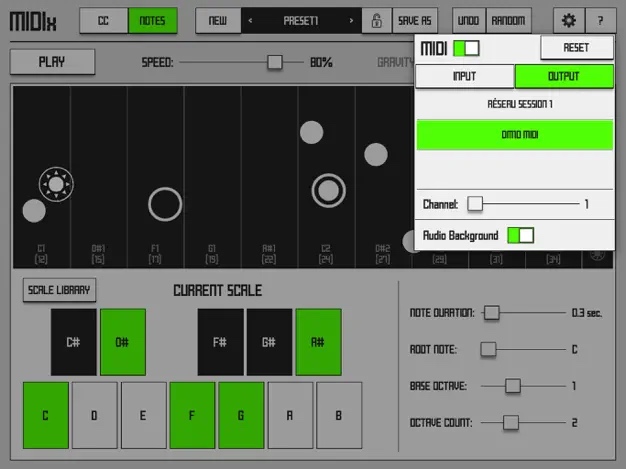Toggle the A# key in current scale

pos(318,342)
